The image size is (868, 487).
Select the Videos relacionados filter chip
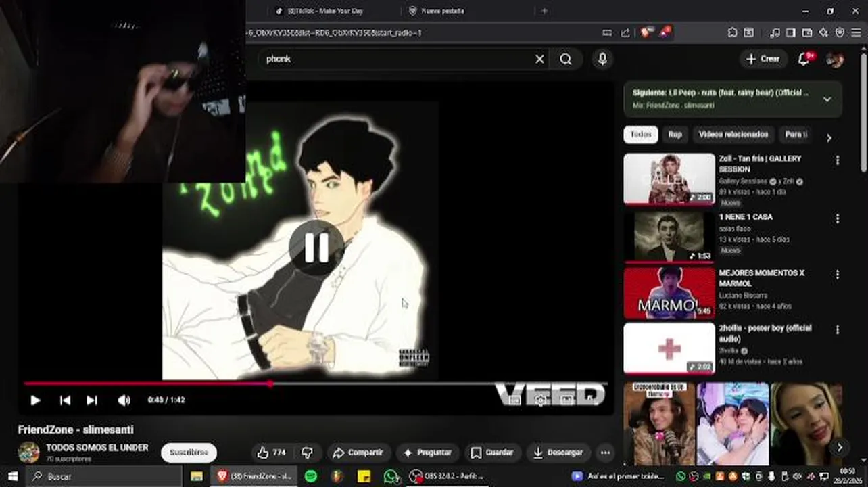[733, 135]
